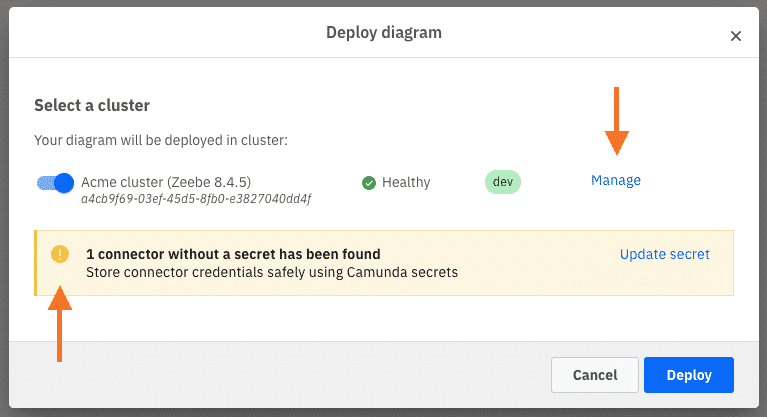Toggle the Acme cluster switch
Viewport: 767px width, 417px height.
pos(55,183)
